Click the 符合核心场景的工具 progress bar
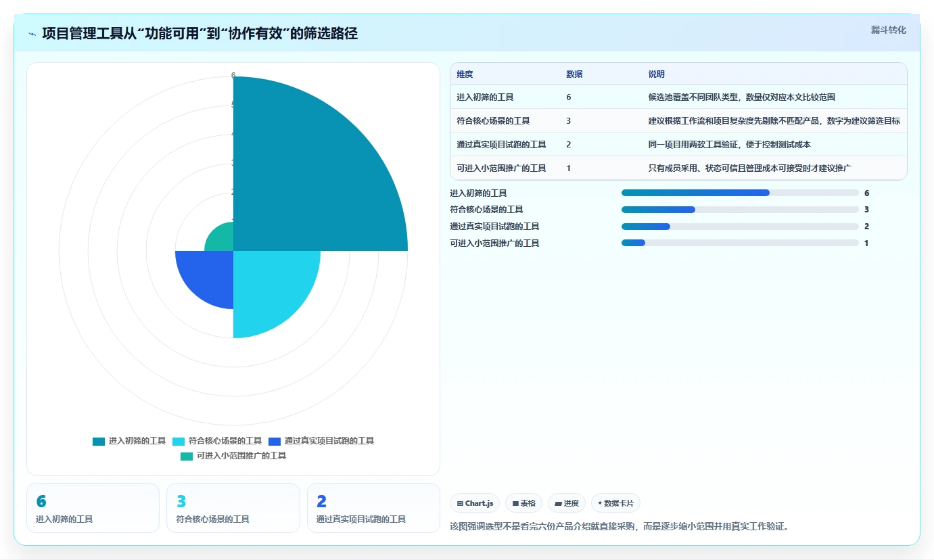The width and height of the screenshot is (934, 560). point(740,210)
